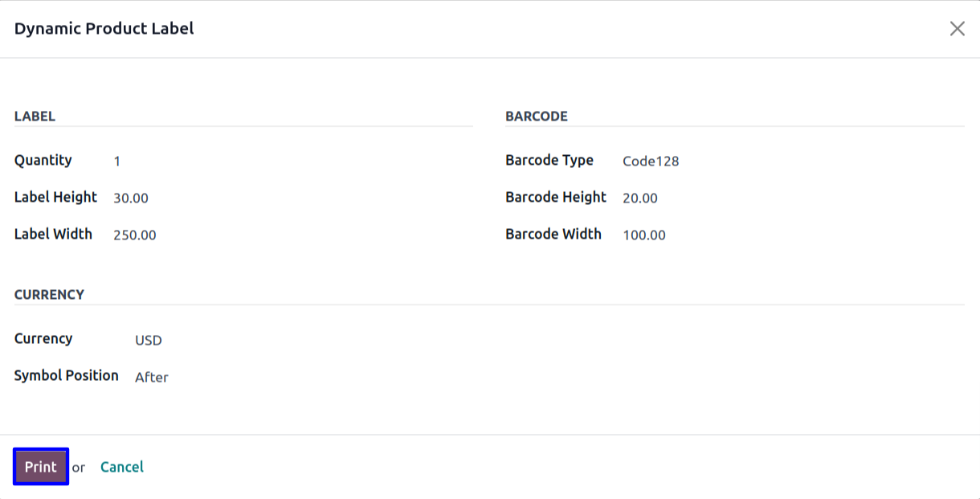
Task: Click the Print button
Action: point(41,467)
